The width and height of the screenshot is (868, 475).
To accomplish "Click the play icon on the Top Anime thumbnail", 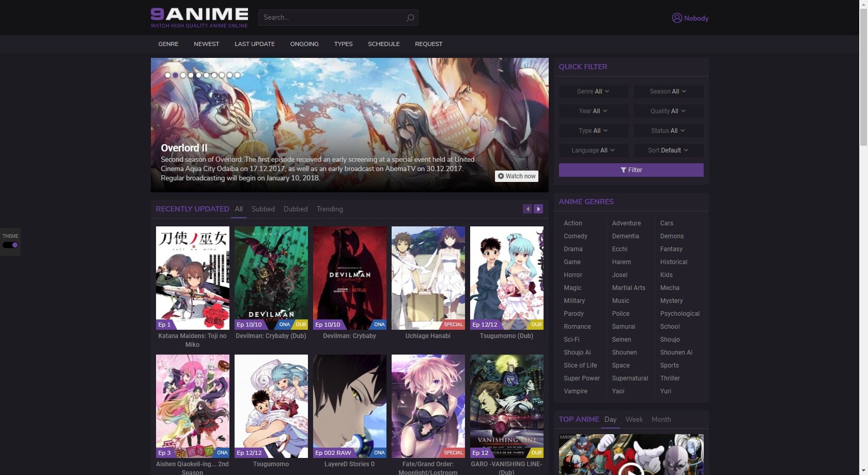I will point(630,471).
